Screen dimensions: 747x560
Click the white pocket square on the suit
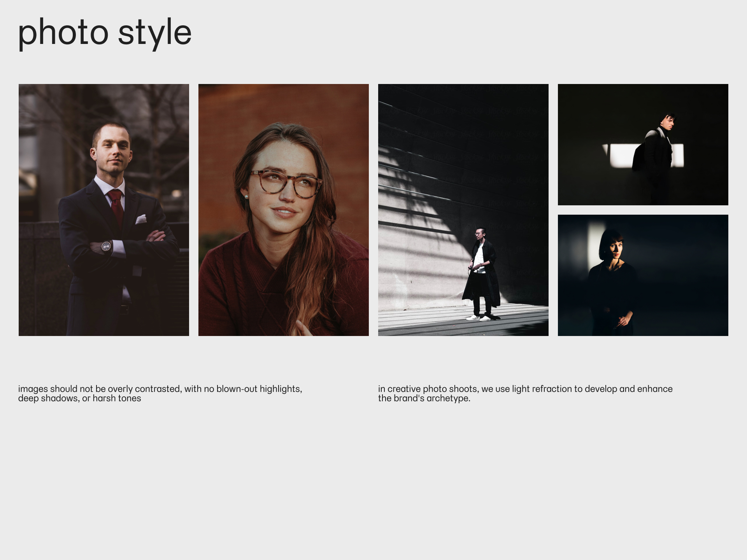141,219
